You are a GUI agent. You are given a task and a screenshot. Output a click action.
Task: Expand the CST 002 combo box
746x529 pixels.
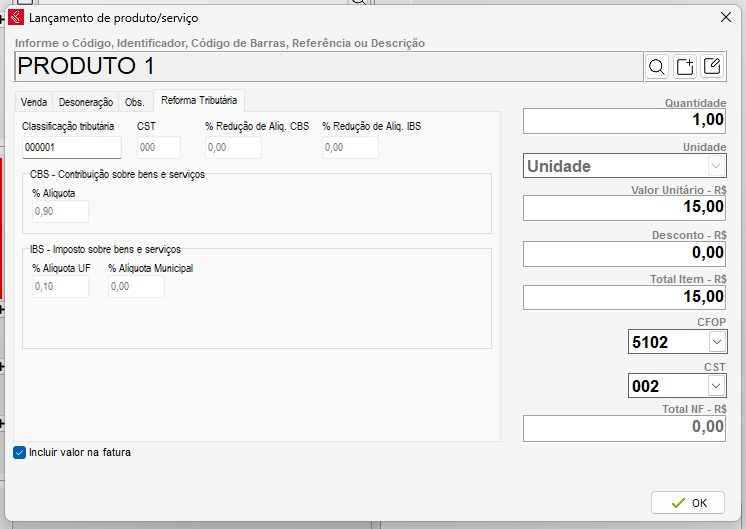(716, 386)
